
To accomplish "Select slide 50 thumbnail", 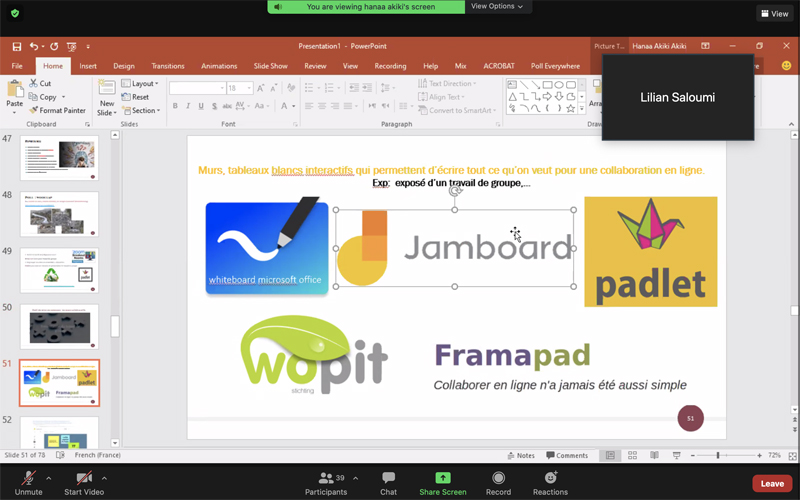I will (x=59, y=327).
